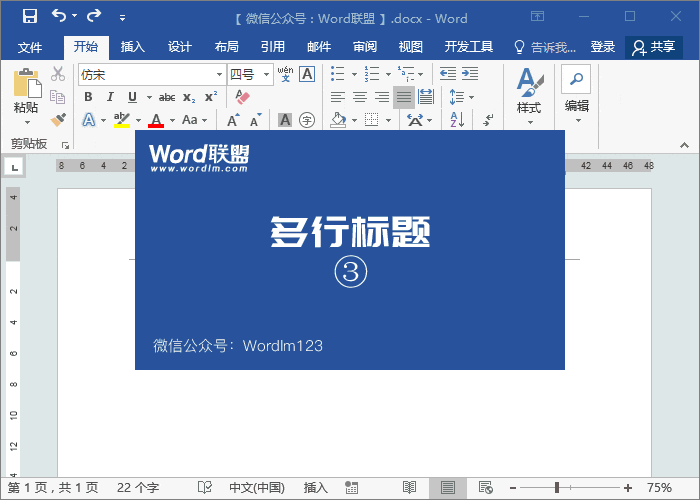The image size is (700, 500).
Task: Open Customize Quick Access Toolbar menu
Action: point(122,18)
